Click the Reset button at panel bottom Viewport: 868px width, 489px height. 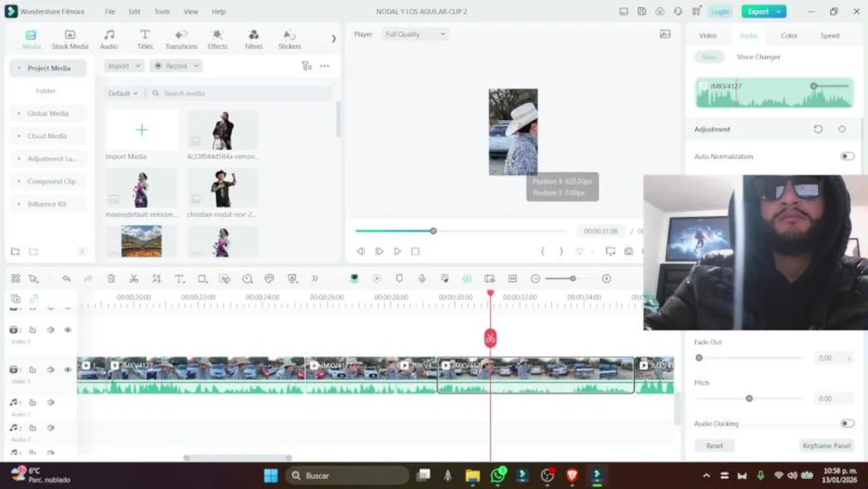[x=715, y=446]
